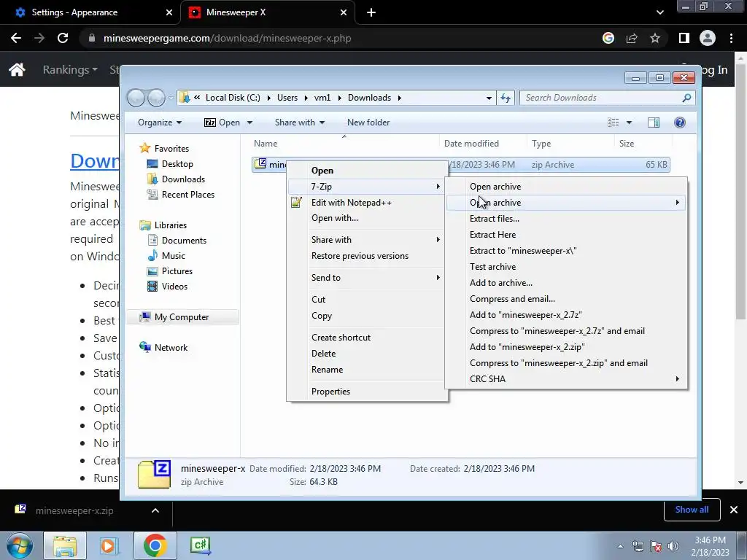Screen dimensions: 747x560
Task: Open the dropdown arrow beside Open button
Action: [249, 122]
